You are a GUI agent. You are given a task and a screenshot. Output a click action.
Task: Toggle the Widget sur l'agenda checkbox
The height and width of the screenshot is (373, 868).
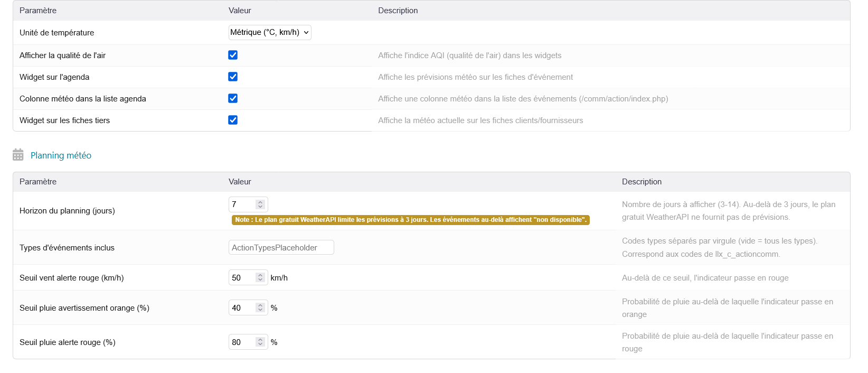(x=233, y=77)
